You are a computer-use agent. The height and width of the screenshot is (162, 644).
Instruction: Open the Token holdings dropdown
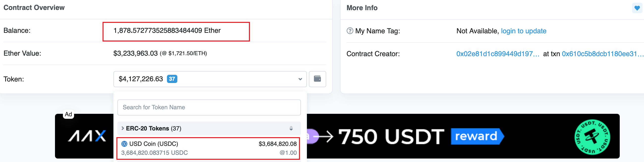click(x=210, y=79)
